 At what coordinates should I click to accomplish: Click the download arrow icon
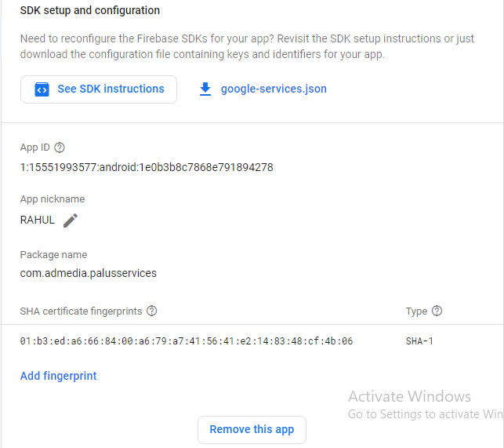(205, 89)
